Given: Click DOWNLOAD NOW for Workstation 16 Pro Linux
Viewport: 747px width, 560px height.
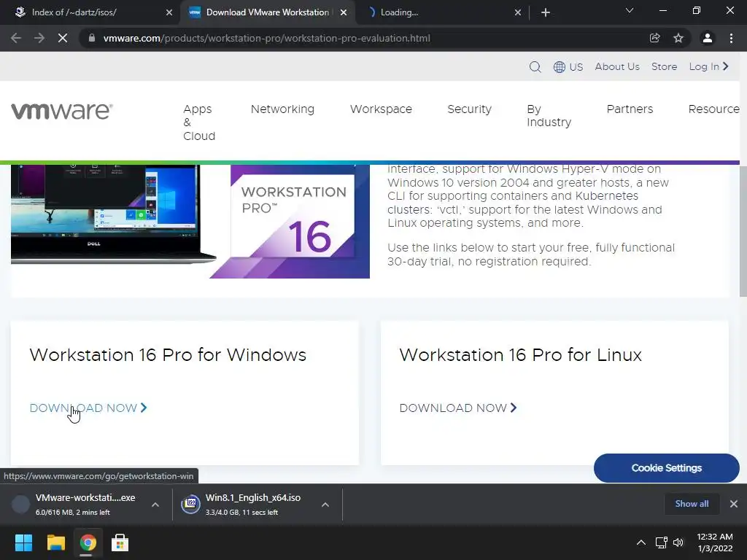Looking at the screenshot, I should pyautogui.click(x=458, y=408).
